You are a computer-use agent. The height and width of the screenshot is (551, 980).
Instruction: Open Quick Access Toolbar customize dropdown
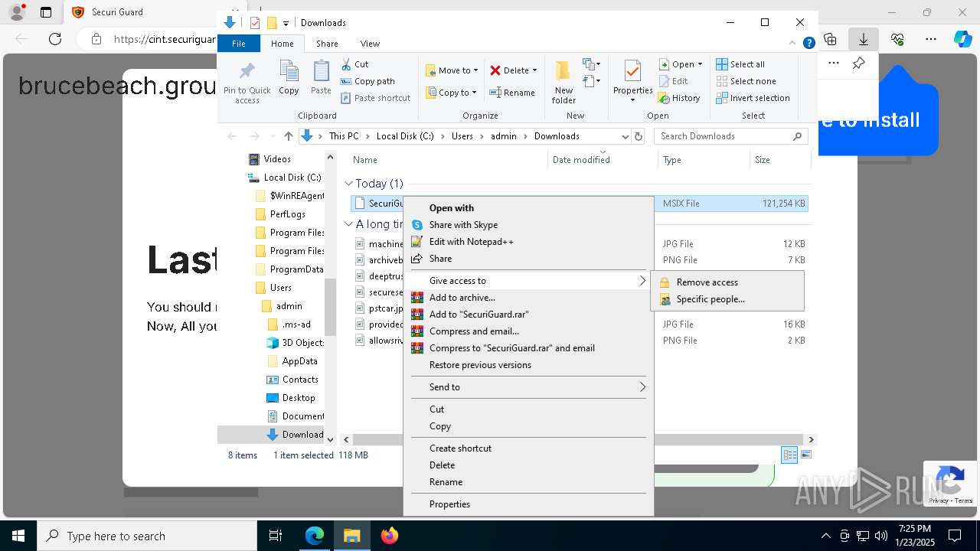tap(286, 23)
